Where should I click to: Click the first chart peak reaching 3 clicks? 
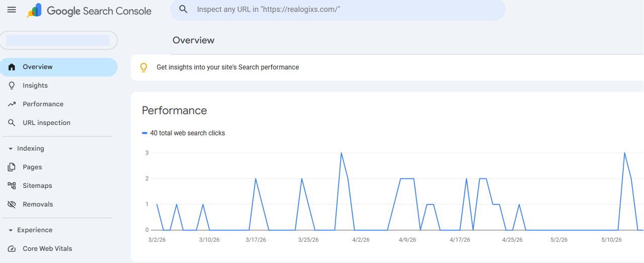click(341, 153)
